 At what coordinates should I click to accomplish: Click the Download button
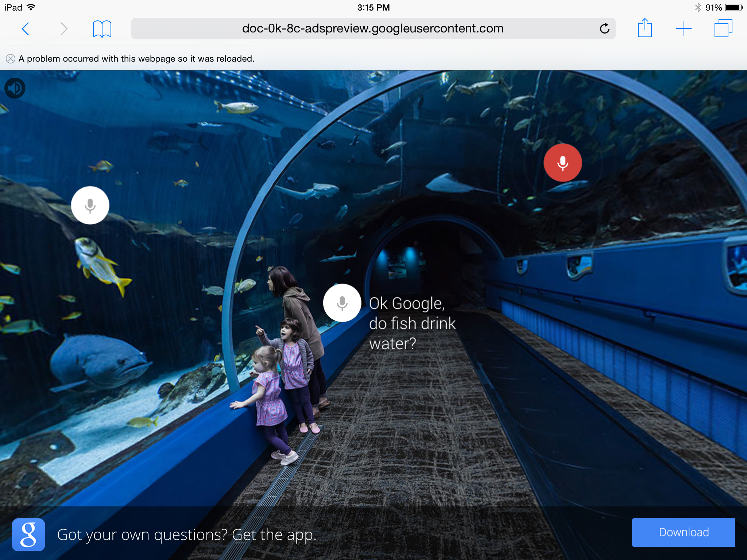pos(684,532)
